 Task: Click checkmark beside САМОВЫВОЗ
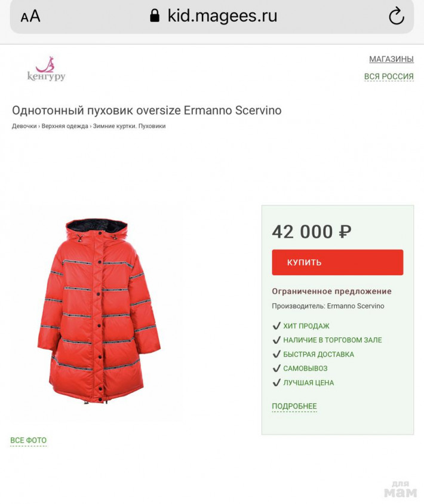[x=276, y=368]
